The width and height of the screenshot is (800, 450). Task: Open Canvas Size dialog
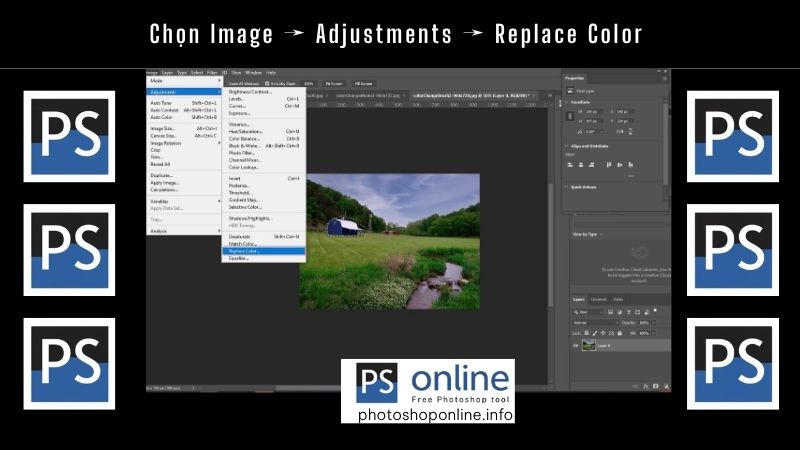184,136
